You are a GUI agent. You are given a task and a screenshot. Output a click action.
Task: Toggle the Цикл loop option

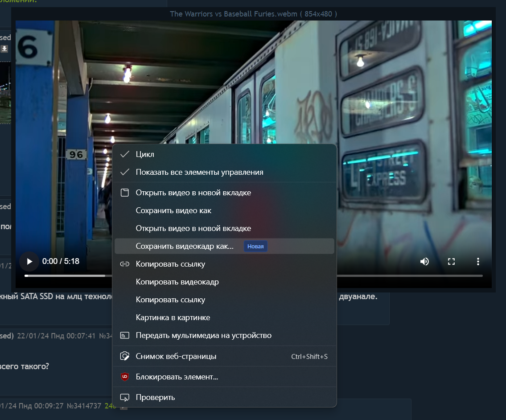click(224, 154)
